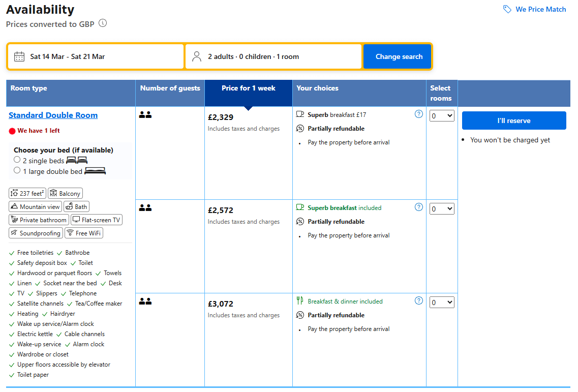Click the Change search button
Viewport: 578px width, 392px height.
click(398, 56)
